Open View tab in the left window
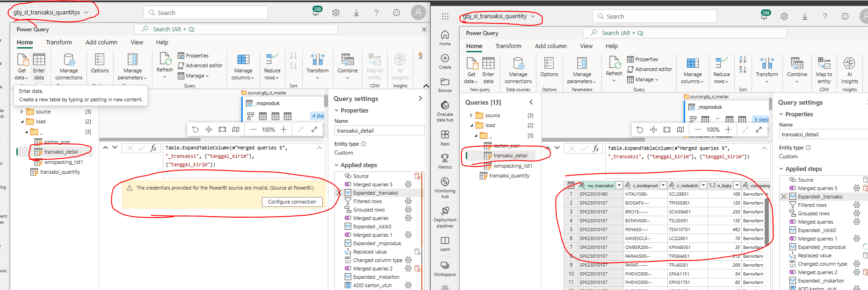The height and width of the screenshot is (290, 868). tap(137, 42)
